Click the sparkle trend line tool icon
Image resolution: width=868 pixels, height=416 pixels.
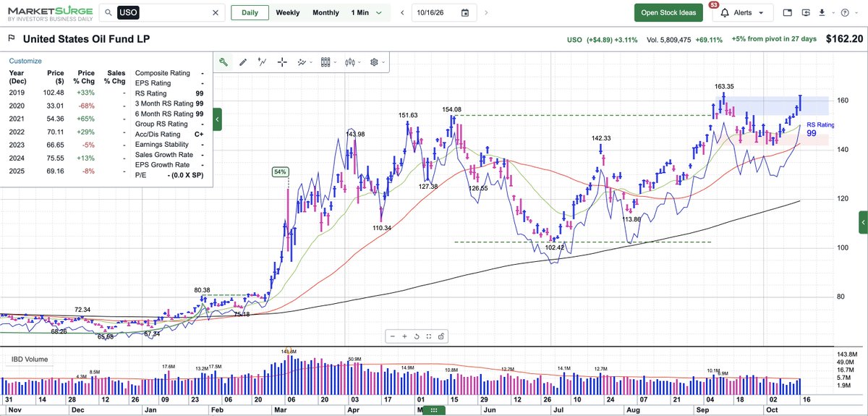click(x=263, y=62)
